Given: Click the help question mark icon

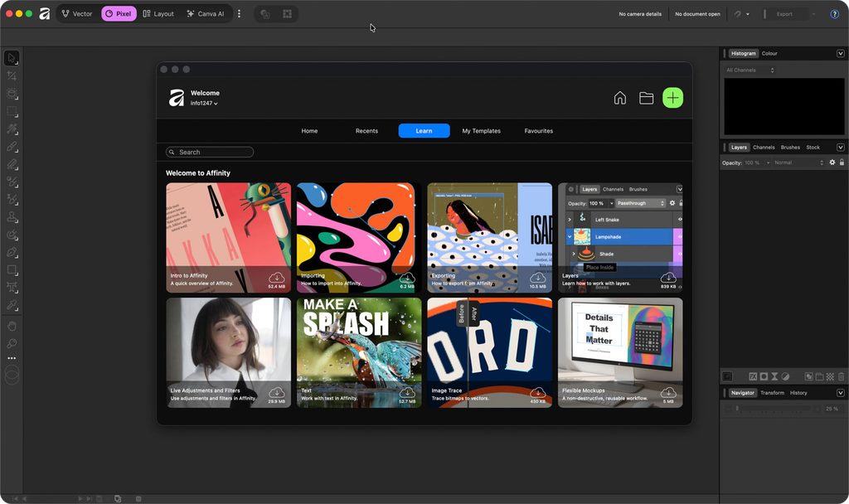Looking at the screenshot, I should coord(834,14).
